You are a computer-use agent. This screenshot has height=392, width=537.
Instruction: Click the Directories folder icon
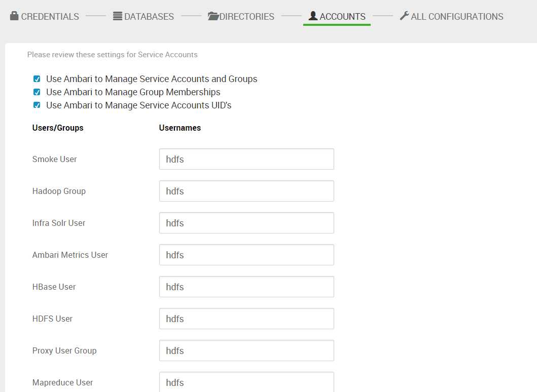pos(213,16)
